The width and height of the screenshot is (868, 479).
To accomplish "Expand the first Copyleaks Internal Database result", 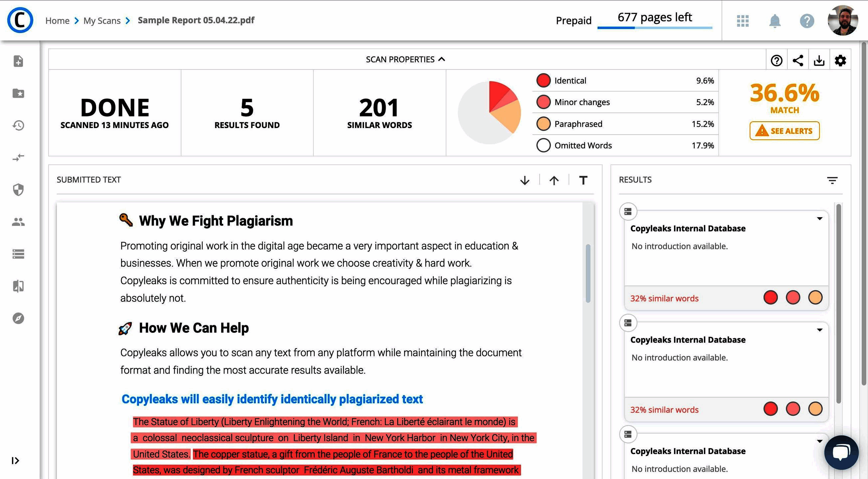I will 819,219.
